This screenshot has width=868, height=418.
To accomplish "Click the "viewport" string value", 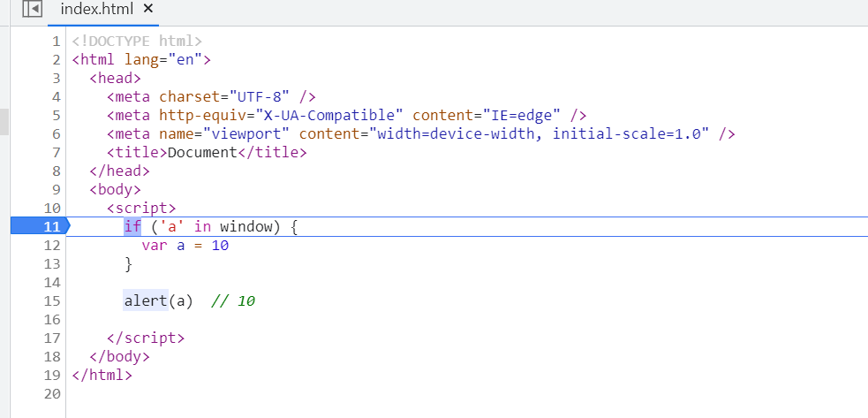I will pos(245,134).
